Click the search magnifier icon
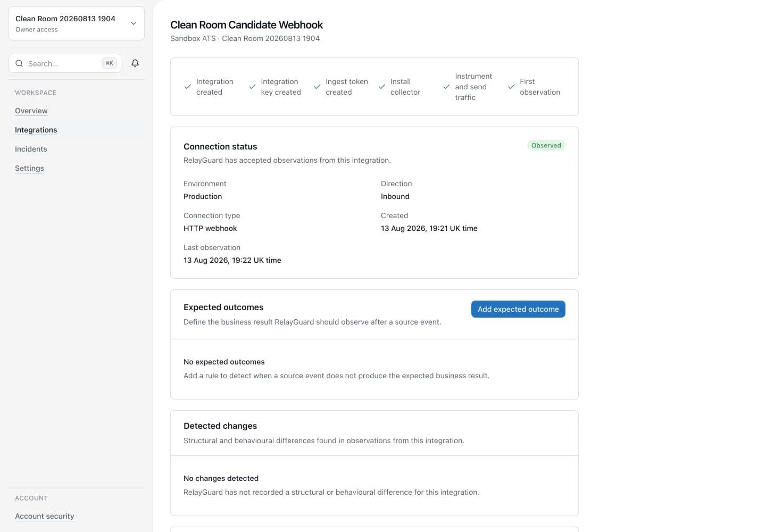 19,63
